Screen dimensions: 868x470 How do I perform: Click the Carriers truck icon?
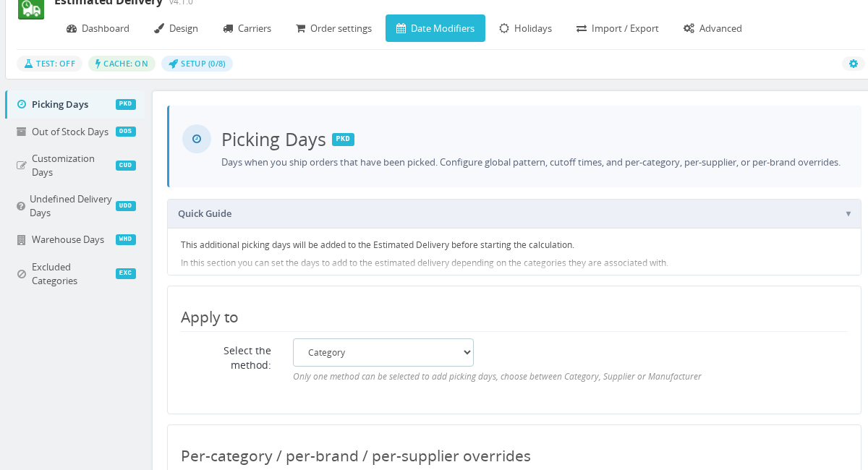(228, 28)
